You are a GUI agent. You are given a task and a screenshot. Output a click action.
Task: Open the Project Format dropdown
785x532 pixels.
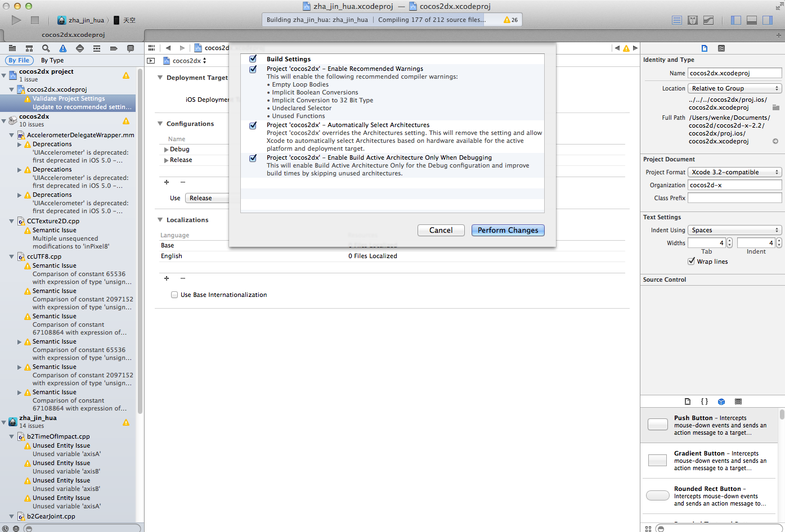[x=735, y=172]
